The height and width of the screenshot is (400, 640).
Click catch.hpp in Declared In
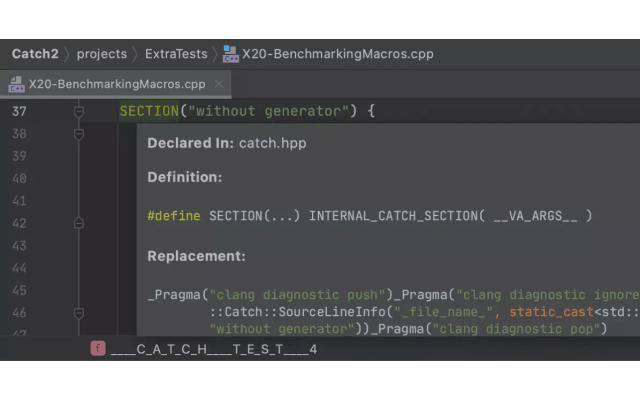pos(272,143)
